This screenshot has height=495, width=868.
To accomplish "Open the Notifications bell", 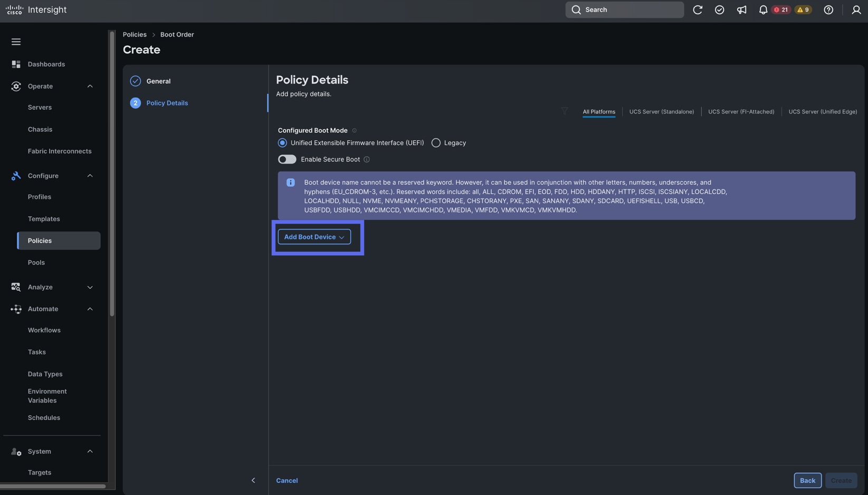I will click(763, 9).
